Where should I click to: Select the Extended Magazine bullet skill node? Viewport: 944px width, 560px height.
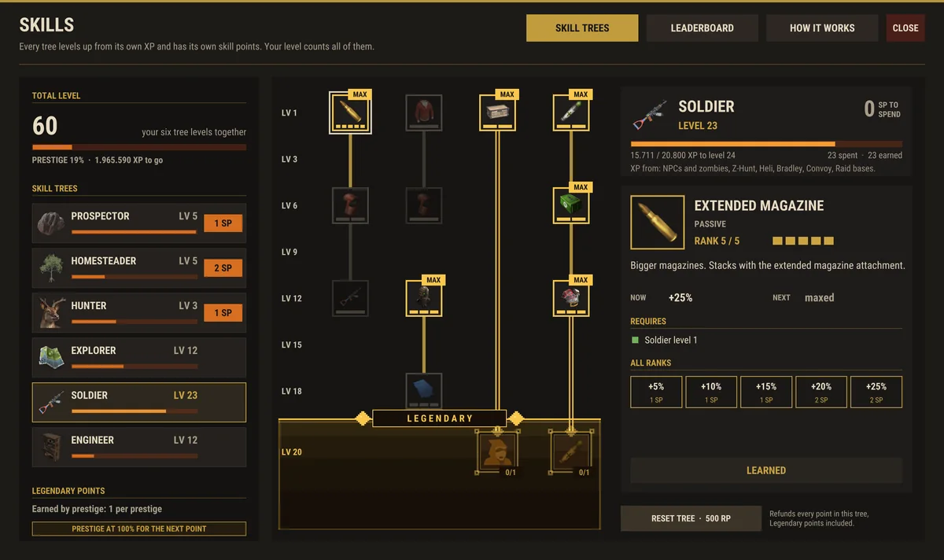point(349,112)
